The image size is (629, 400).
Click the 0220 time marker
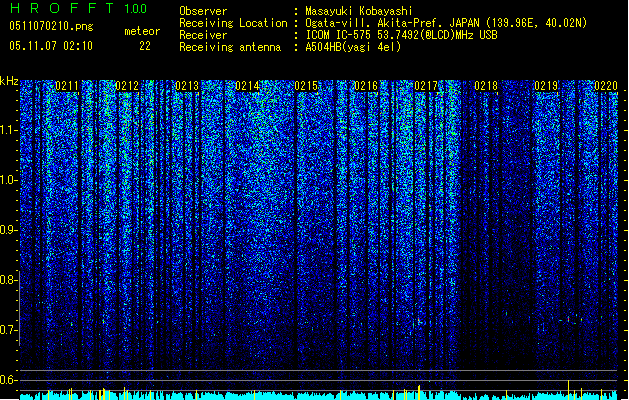pos(606,86)
